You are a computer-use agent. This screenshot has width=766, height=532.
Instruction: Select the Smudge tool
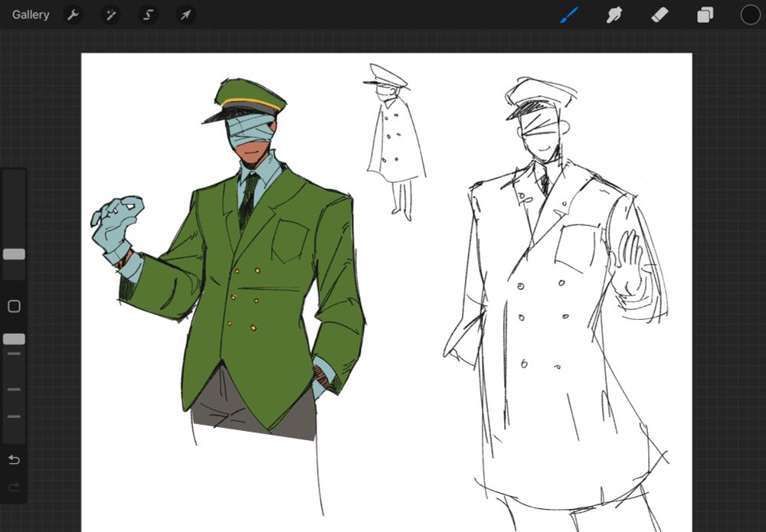coord(614,15)
